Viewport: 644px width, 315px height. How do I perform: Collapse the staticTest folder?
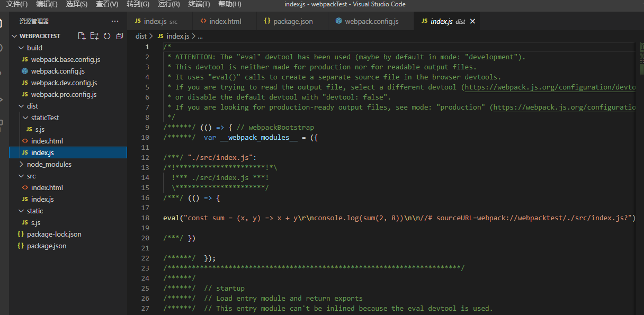click(x=68, y=118)
